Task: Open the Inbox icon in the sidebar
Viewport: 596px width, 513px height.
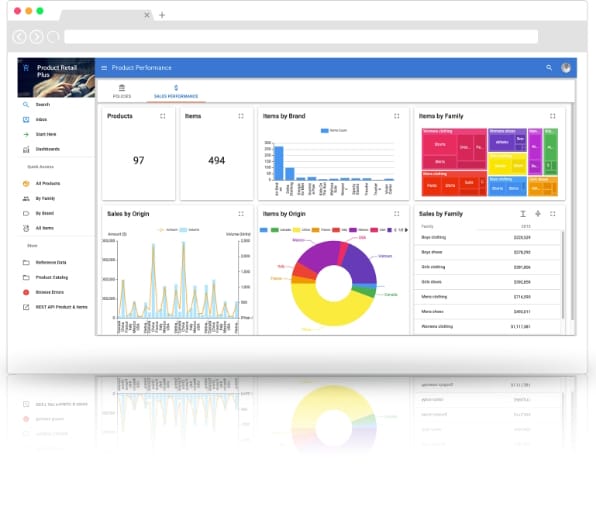Action: [26, 119]
